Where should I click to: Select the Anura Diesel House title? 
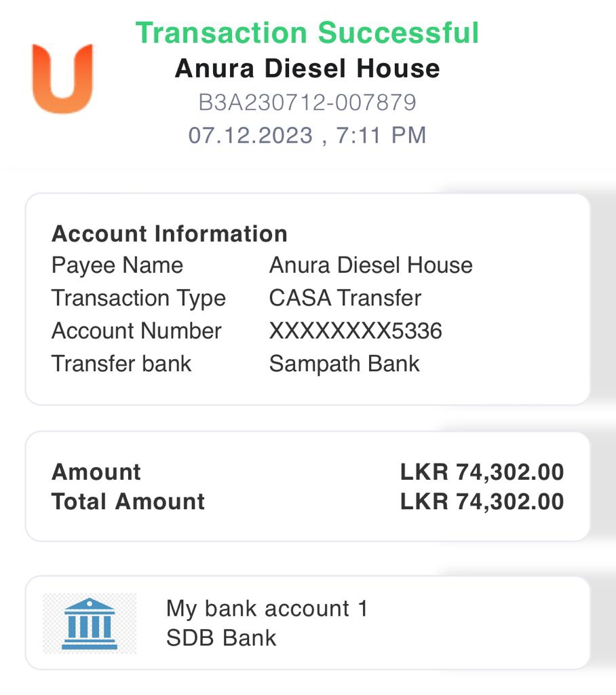click(307, 69)
